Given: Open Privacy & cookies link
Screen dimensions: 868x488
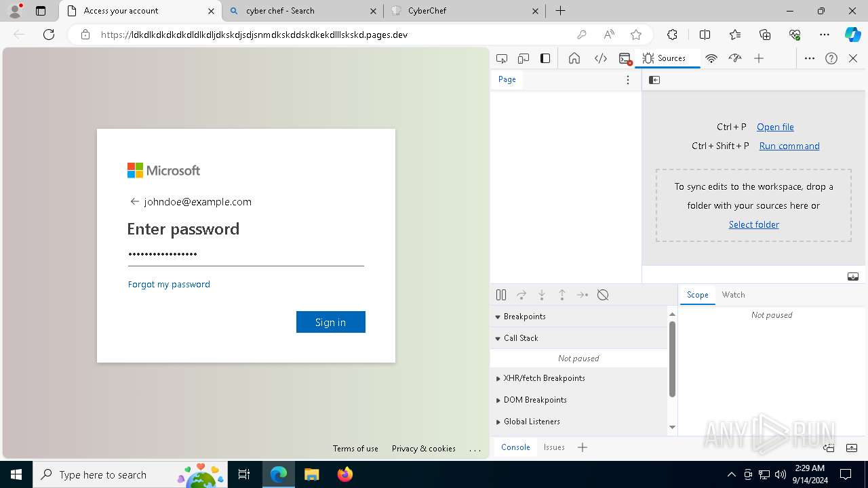Looking at the screenshot, I should tap(424, 449).
